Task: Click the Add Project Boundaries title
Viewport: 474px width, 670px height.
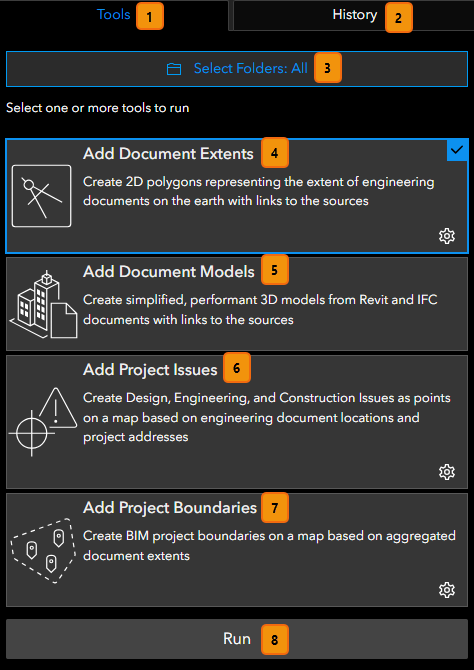Action: 170,508
